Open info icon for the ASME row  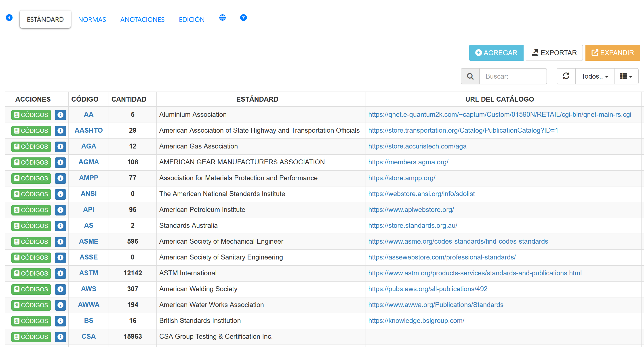point(60,242)
